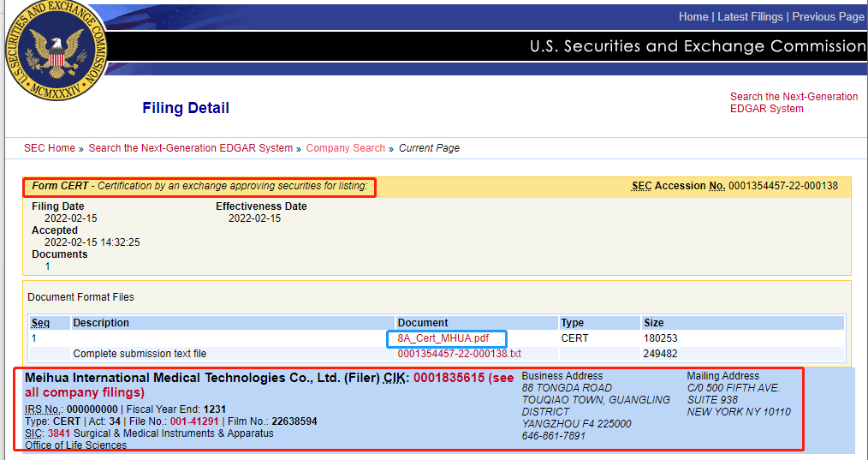
Task: Click Office of Life Sciences text
Action: pyautogui.click(x=76, y=445)
